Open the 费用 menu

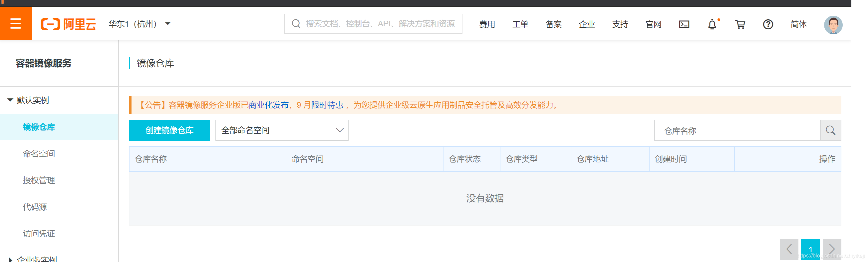[x=487, y=24]
